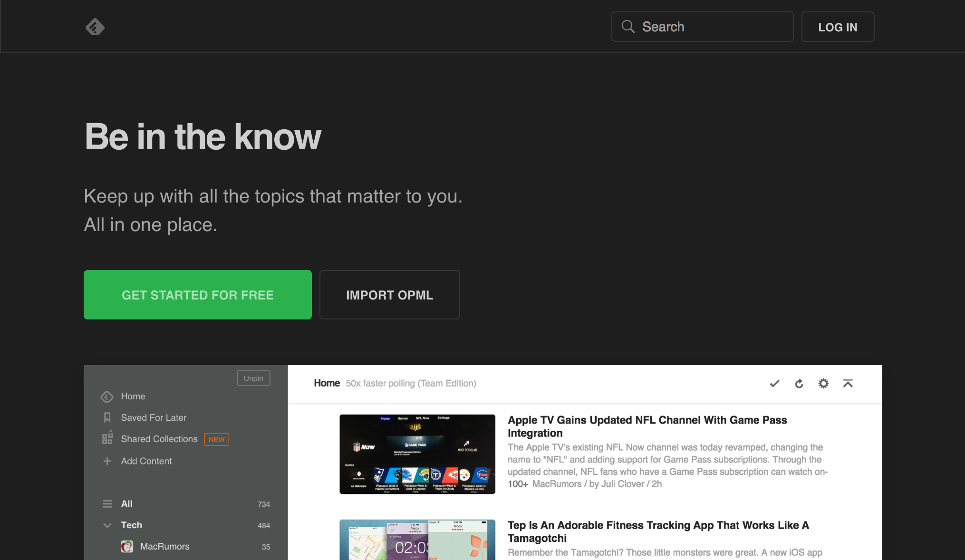
Task: Click the Feedly logo in the header
Action: click(x=95, y=27)
